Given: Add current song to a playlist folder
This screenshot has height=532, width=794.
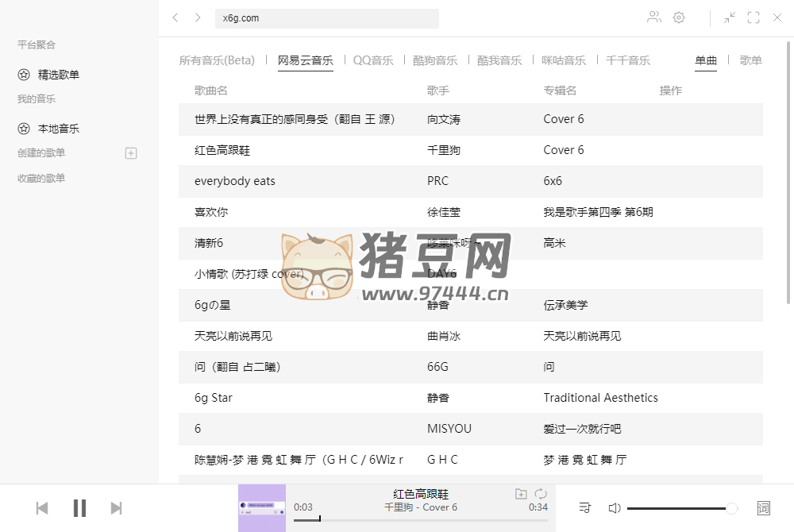Looking at the screenshot, I should pyautogui.click(x=521, y=494).
